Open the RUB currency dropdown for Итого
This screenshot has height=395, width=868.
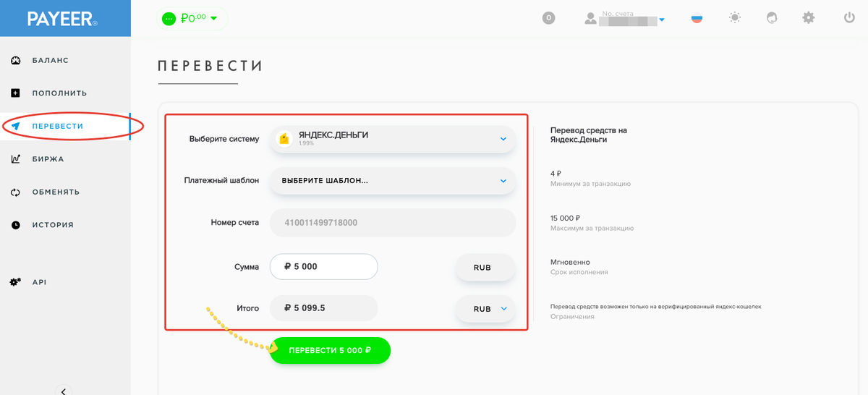point(485,309)
